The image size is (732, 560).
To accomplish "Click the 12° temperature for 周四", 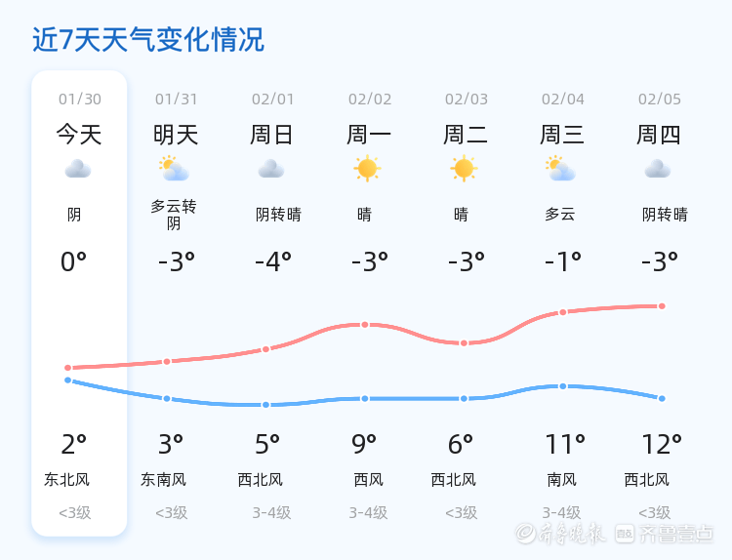I will [662, 445].
